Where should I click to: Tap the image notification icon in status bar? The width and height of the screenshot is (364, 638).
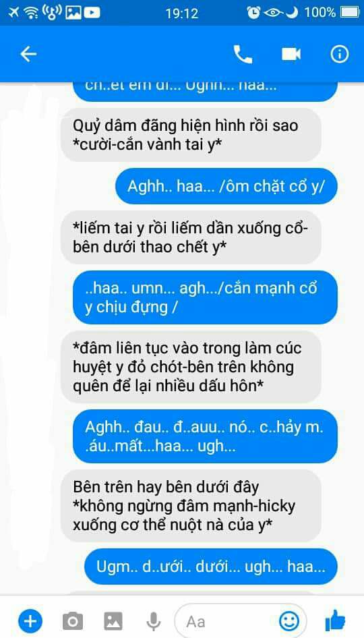[73, 13]
